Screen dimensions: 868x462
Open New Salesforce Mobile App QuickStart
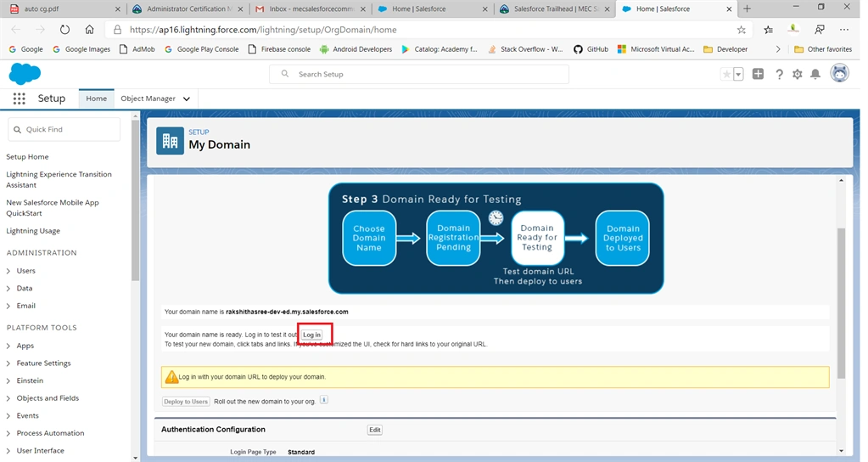(53, 208)
